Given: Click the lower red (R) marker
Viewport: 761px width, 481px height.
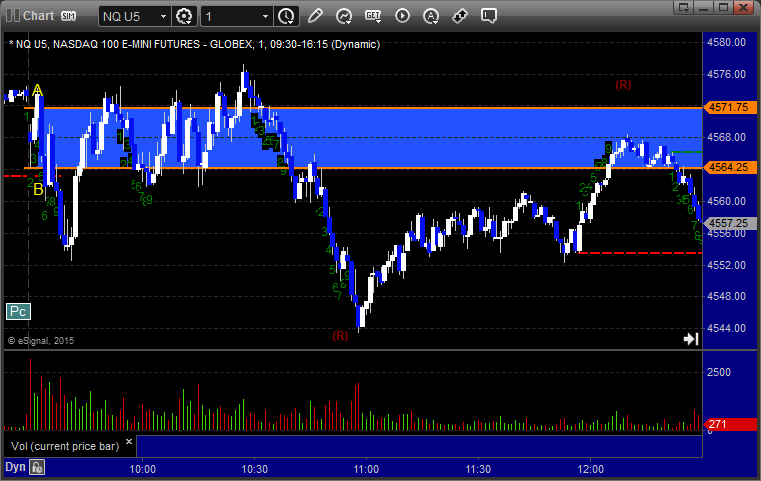Looking at the screenshot, I should (x=340, y=336).
